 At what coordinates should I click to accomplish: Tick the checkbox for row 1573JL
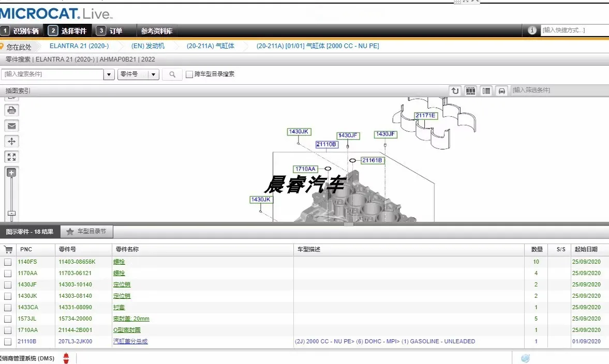8,319
